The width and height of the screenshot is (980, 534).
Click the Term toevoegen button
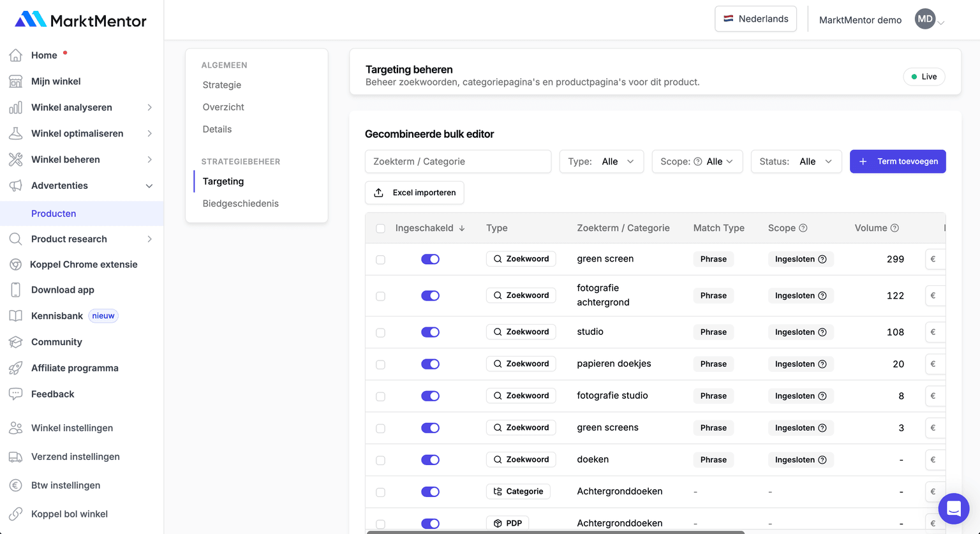(897, 161)
